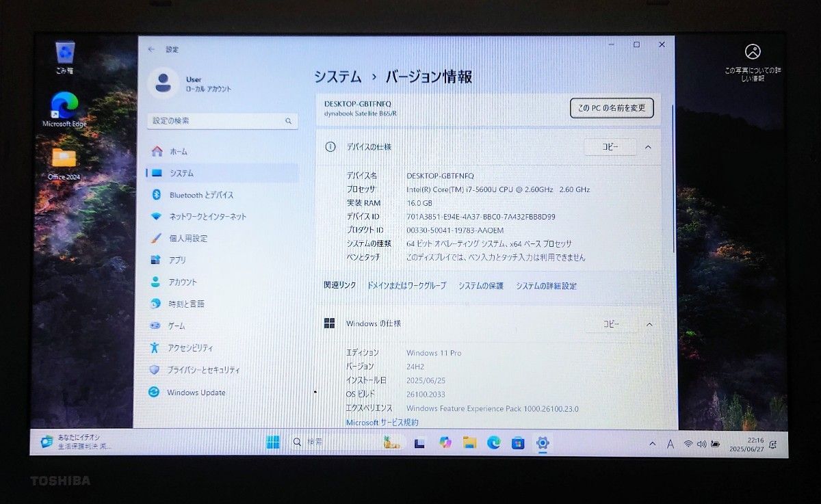Open ゲーム in the sidebar
821x504 pixels.
[x=222, y=326]
